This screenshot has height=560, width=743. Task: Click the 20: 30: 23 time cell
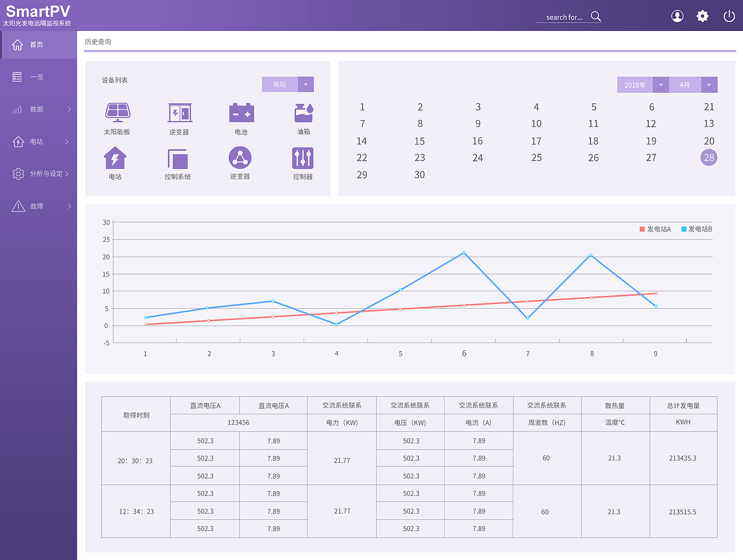pyautogui.click(x=136, y=458)
